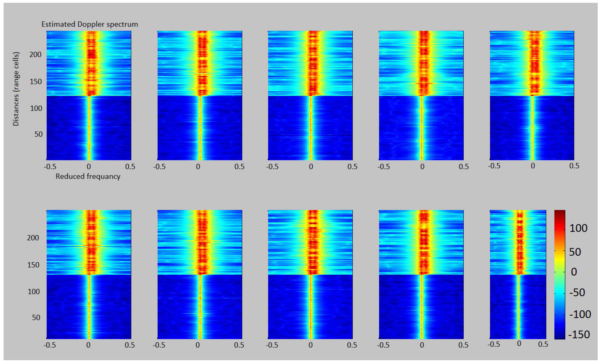This screenshot has height=364, width=601.
Task: Click the narrow plot beside the colorbar
Action: 518,274
